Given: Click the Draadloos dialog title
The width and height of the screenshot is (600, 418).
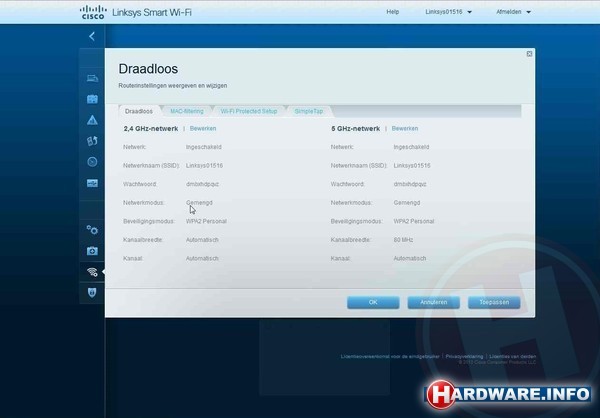Looking at the screenshot, I should (x=148, y=69).
